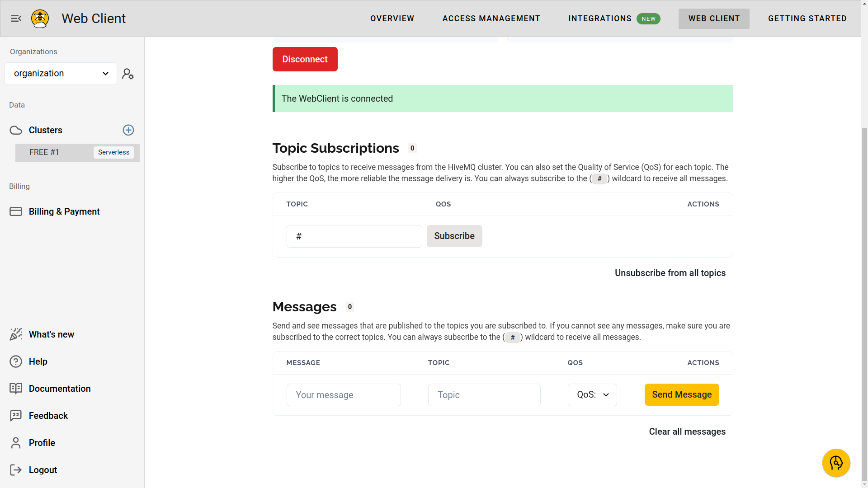
Task: Click the HiveMQ bee logo
Action: 40,19
